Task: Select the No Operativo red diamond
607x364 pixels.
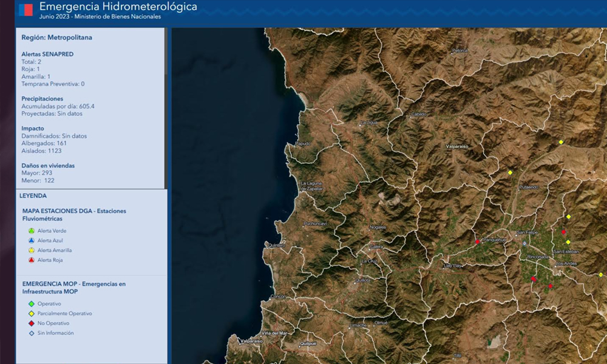Action: 31,323
